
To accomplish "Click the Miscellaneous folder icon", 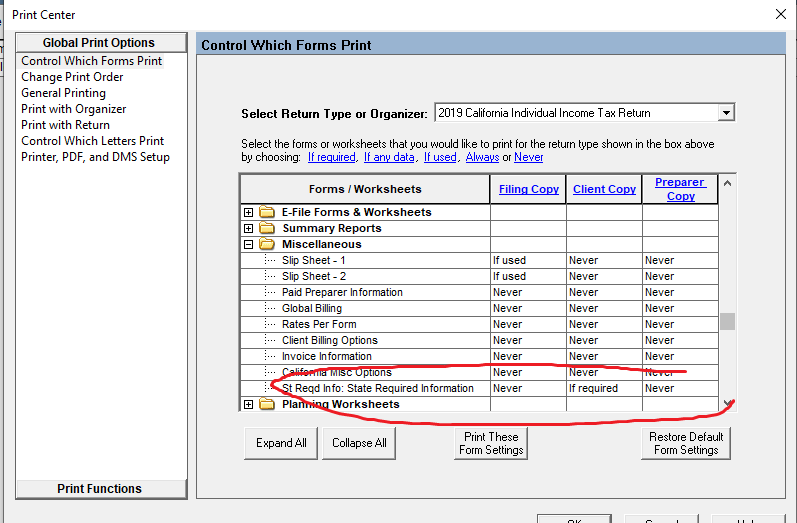I will (x=266, y=244).
